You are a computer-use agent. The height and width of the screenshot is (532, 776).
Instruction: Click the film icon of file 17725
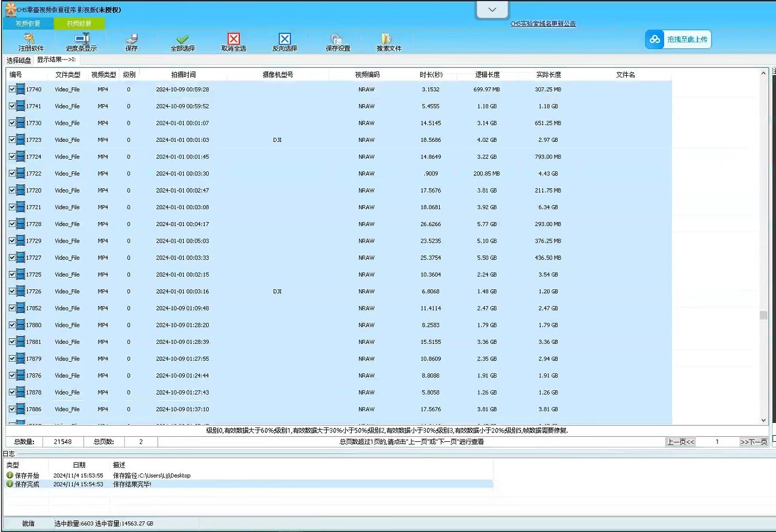[x=21, y=274]
